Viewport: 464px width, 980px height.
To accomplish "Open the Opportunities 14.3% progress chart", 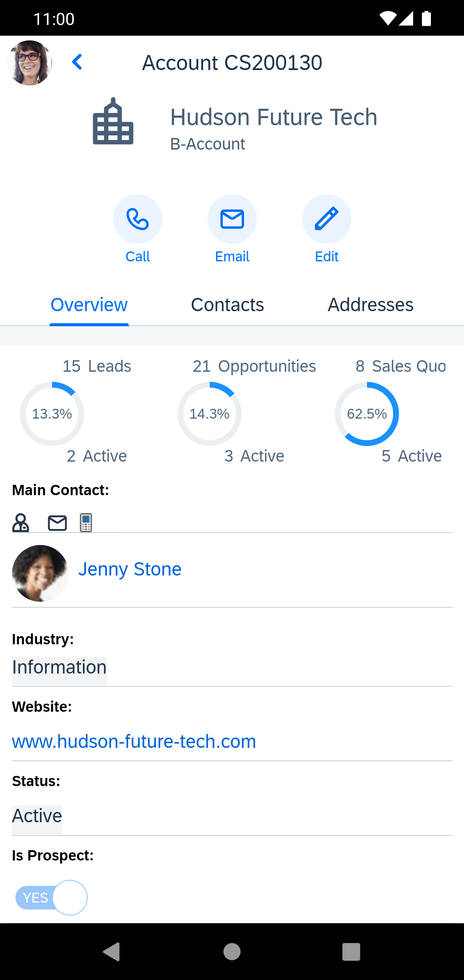I will click(x=210, y=413).
